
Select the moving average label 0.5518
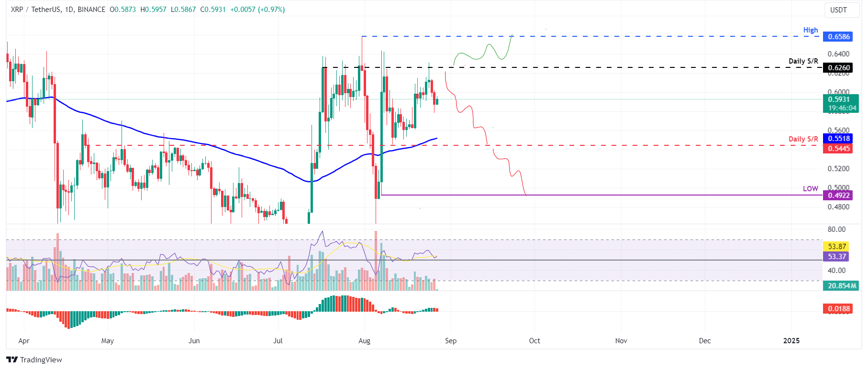837,139
